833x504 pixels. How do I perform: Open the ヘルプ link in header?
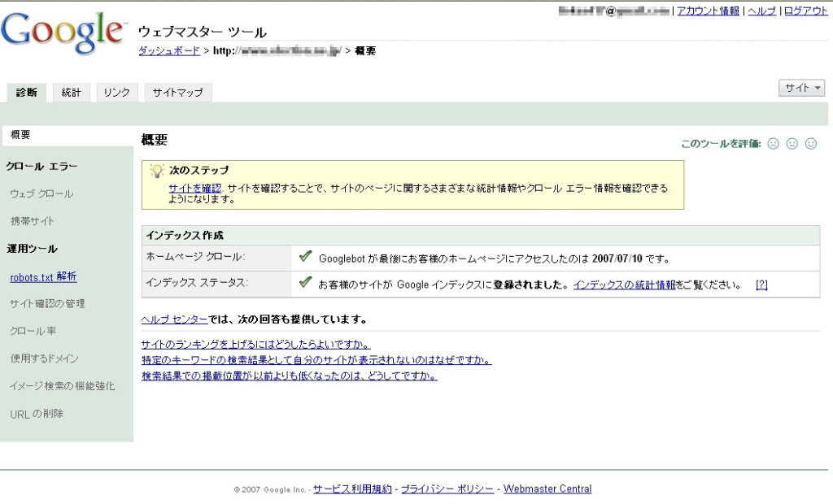pos(761,11)
